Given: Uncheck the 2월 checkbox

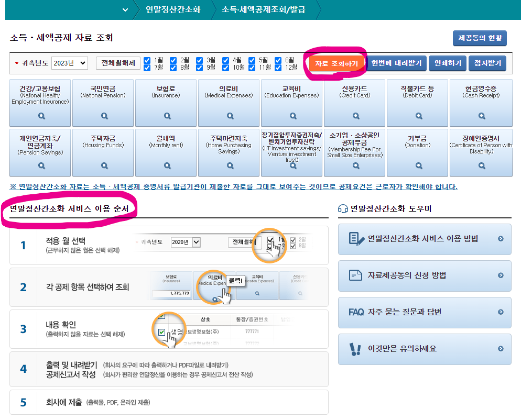Looking at the screenshot, I should point(173,60).
